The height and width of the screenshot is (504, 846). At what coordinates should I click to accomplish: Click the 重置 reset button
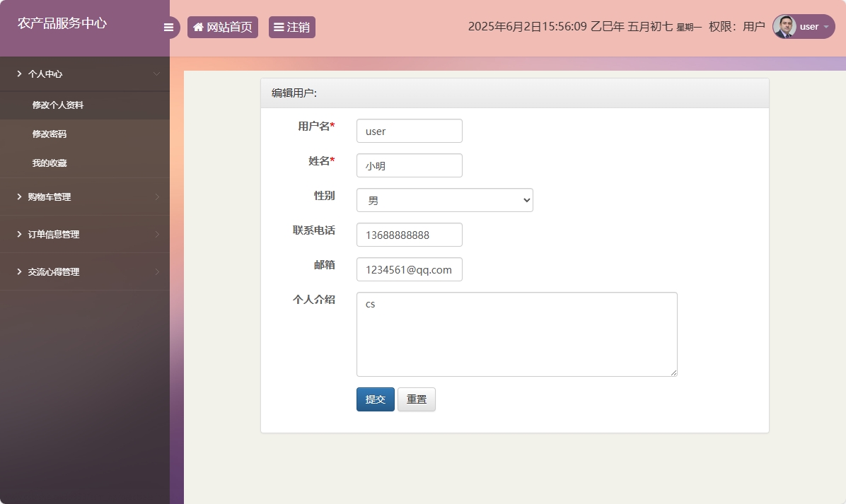pos(417,399)
